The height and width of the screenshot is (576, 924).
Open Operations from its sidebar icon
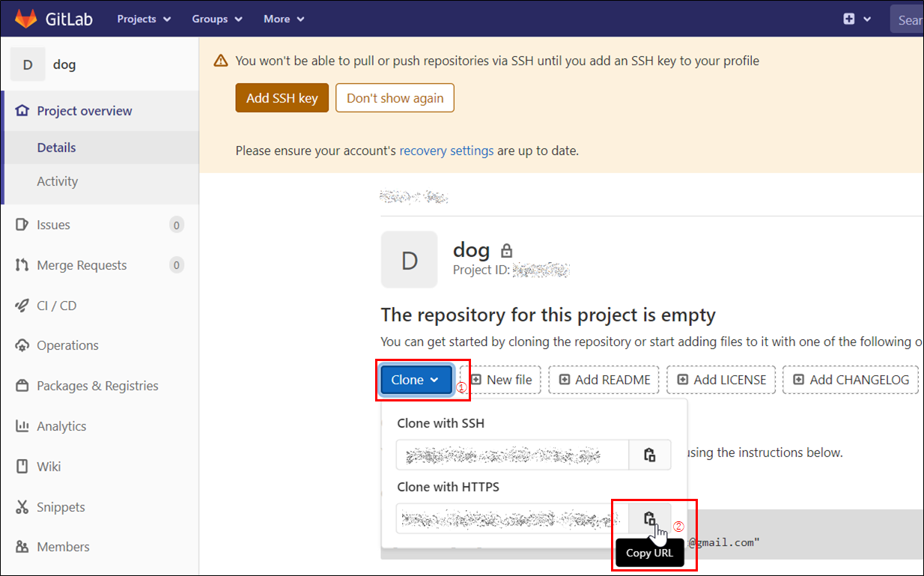click(x=22, y=345)
